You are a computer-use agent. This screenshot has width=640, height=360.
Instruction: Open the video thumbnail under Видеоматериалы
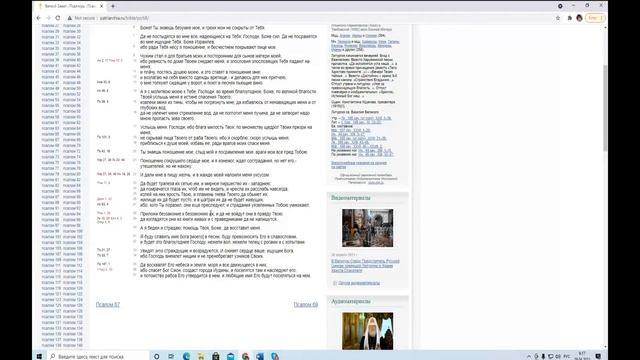pyautogui.click(x=367, y=228)
